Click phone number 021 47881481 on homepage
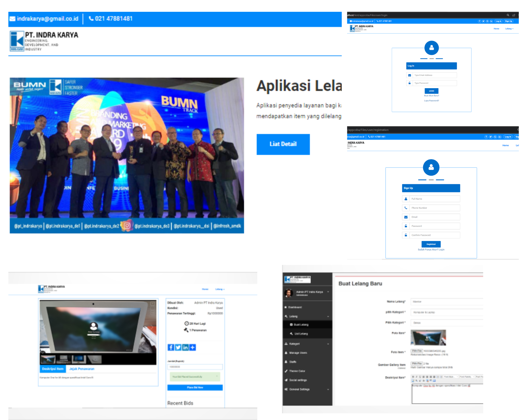Image resolution: width=525 pixels, height=420 pixels. pos(111,19)
